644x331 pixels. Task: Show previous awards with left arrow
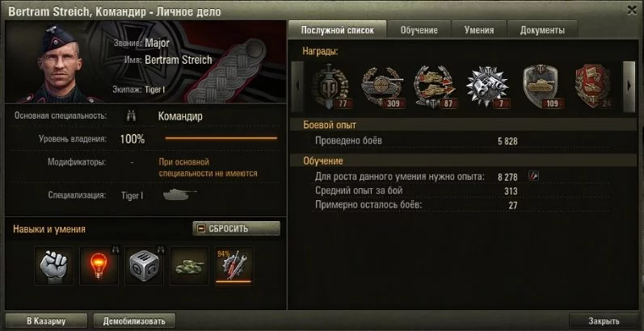[x=297, y=86]
